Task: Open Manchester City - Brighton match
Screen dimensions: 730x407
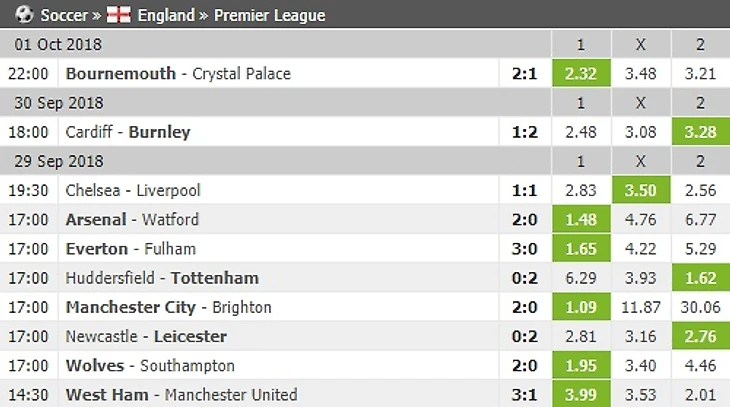Action: 168,307
